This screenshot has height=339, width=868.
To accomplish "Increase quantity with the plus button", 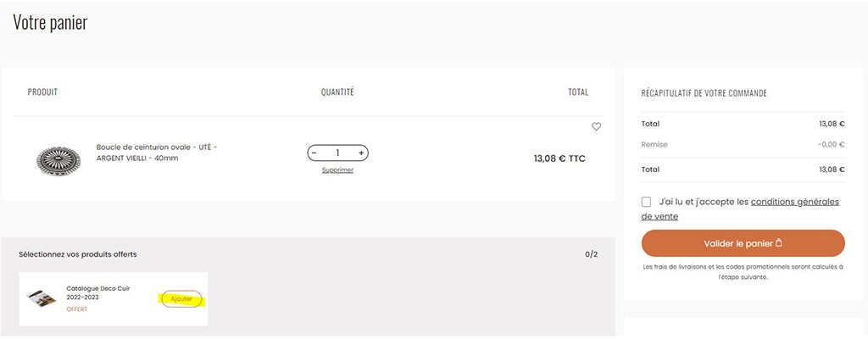I will point(362,153).
